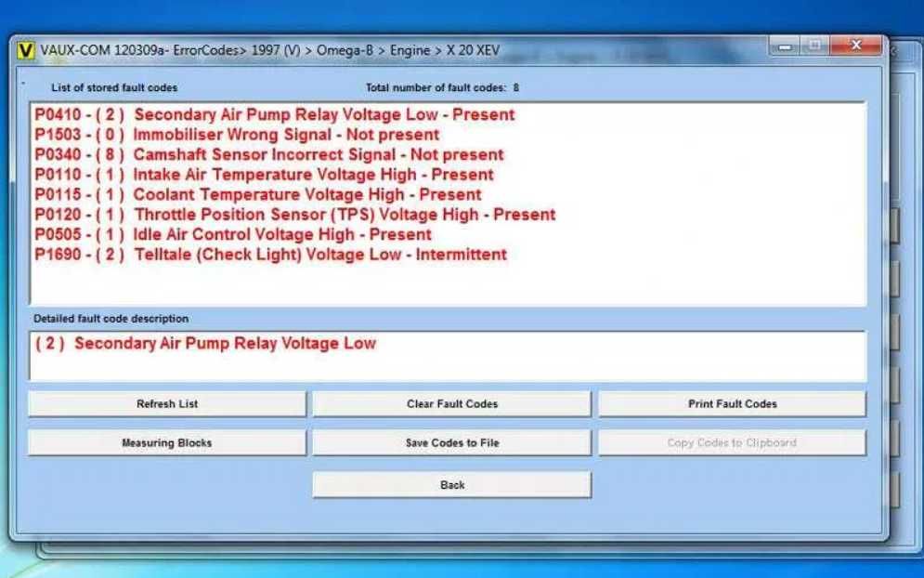Open Measuring Blocks
Image resolution: width=924 pixels, height=578 pixels.
[167, 443]
